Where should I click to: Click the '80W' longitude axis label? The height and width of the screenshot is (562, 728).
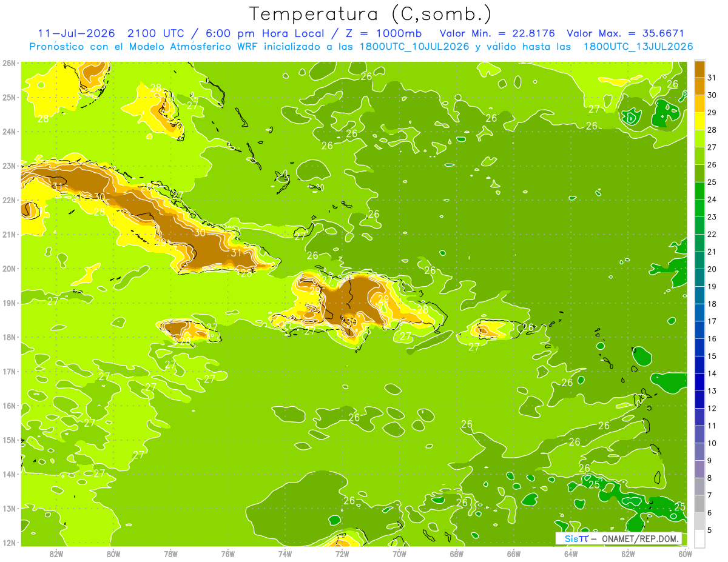coord(113,554)
